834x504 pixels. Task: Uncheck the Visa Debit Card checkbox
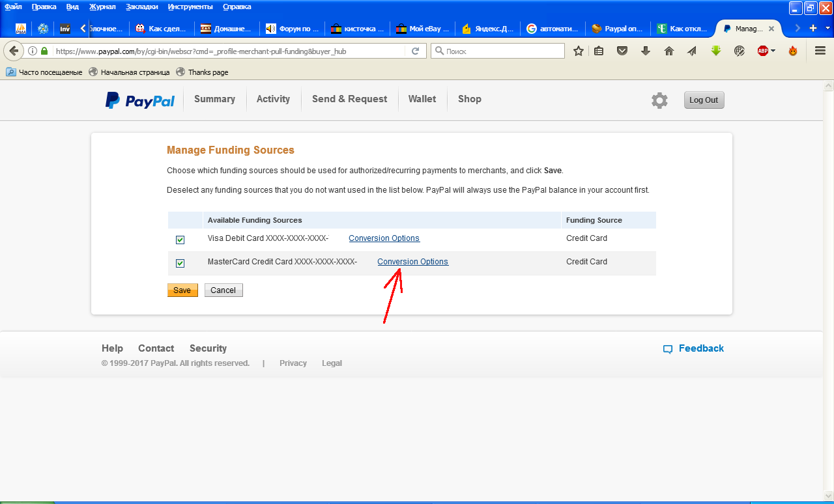180,240
